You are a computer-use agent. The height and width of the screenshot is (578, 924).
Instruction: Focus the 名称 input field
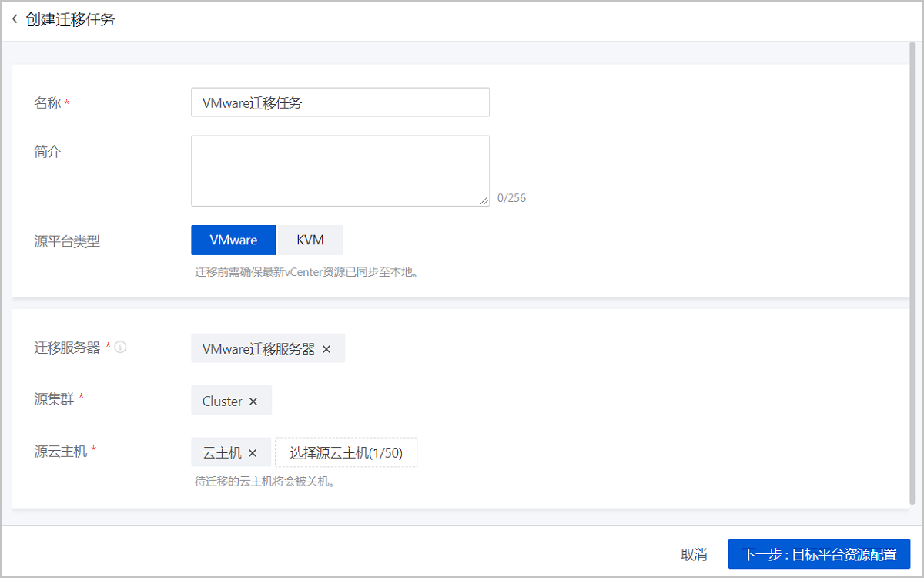(x=340, y=102)
